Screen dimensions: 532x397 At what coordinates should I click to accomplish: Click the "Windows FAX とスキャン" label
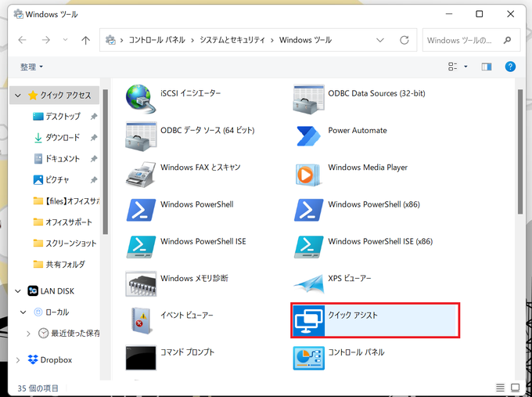point(200,167)
